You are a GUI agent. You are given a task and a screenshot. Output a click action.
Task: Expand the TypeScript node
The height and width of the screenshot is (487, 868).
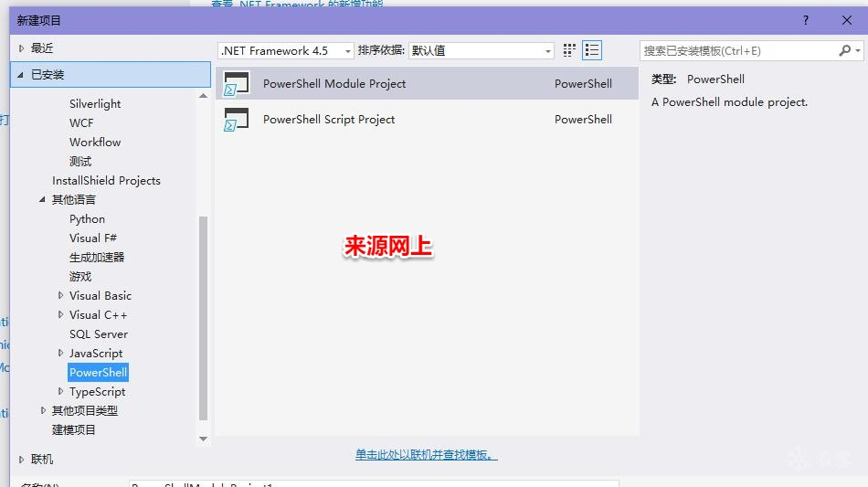(x=60, y=391)
